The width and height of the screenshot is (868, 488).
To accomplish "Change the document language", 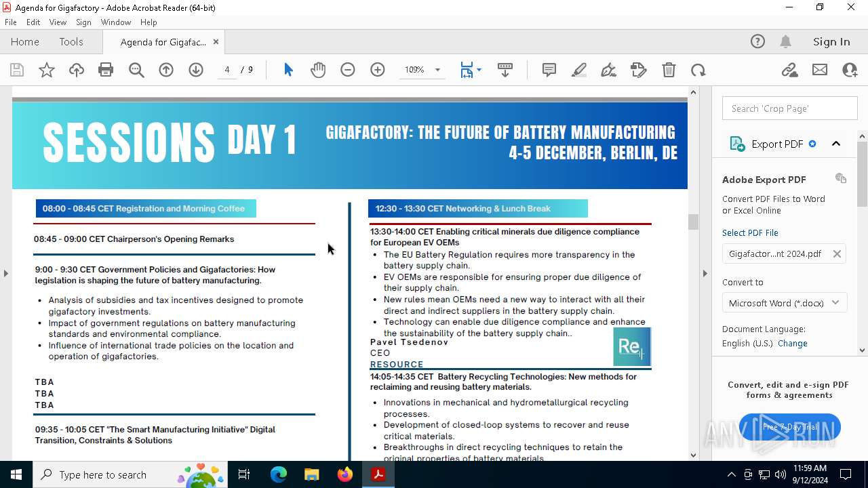I will pyautogui.click(x=793, y=343).
